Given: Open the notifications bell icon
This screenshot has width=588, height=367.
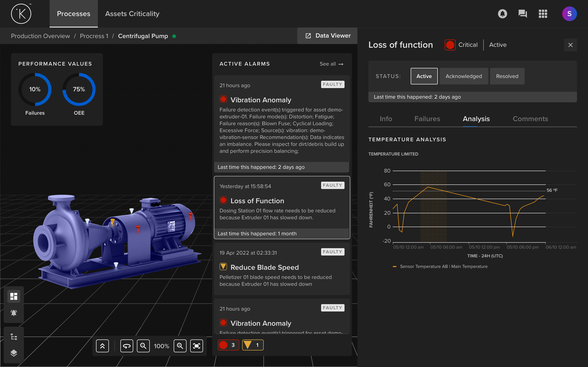Looking at the screenshot, I should pyautogui.click(x=502, y=14).
